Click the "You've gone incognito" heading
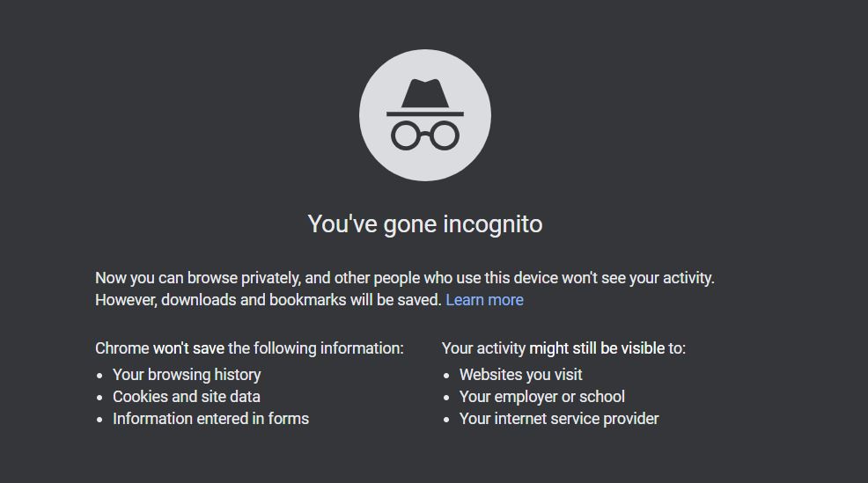 click(x=425, y=224)
